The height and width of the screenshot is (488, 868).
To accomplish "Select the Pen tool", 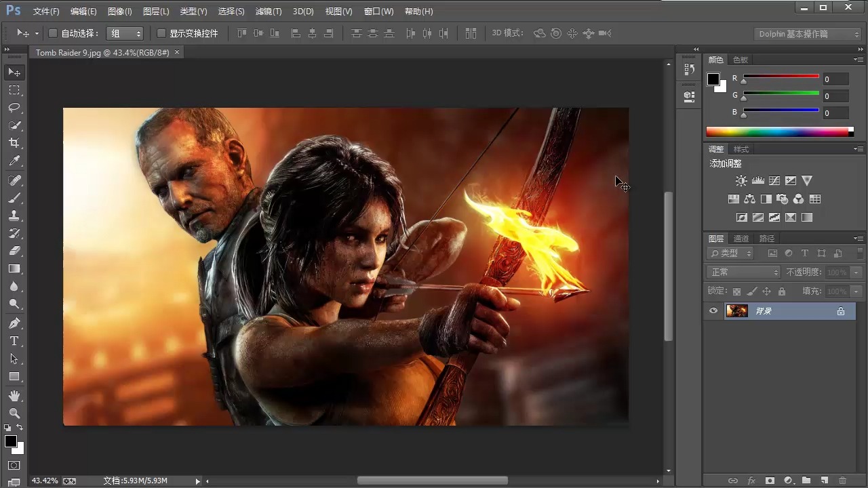I will [x=14, y=323].
